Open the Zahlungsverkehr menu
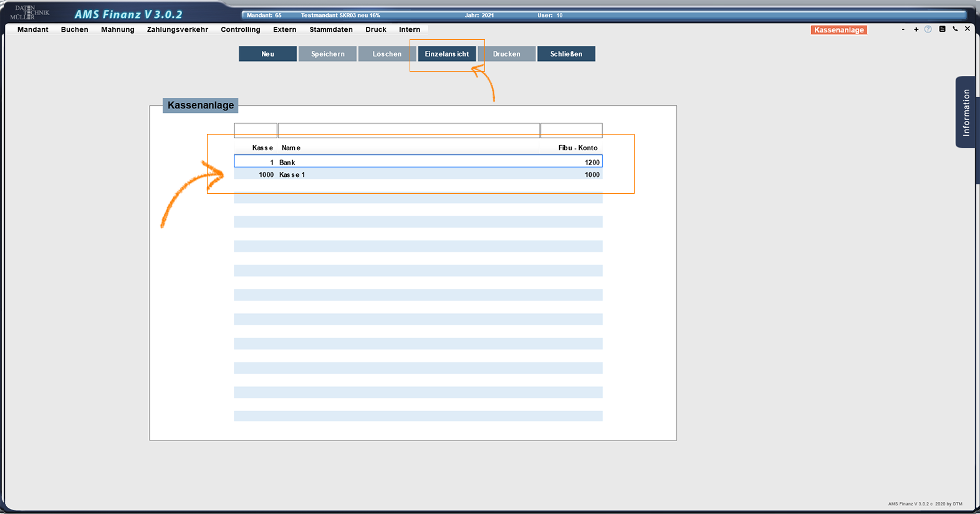Viewport: 980px width, 514px height. coord(177,29)
